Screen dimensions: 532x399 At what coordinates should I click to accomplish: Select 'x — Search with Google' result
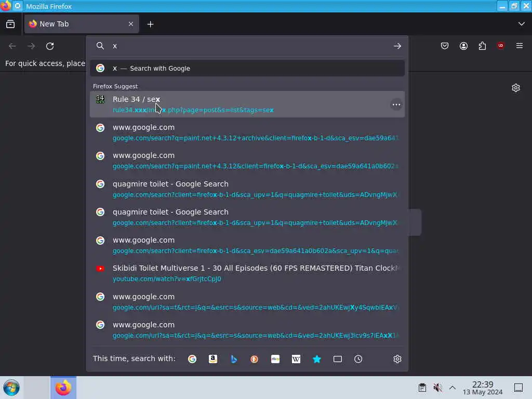(x=247, y=68)
